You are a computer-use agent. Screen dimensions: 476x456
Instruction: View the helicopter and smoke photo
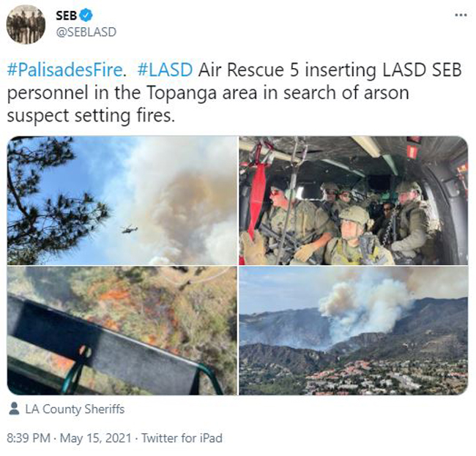click(122, 201)
